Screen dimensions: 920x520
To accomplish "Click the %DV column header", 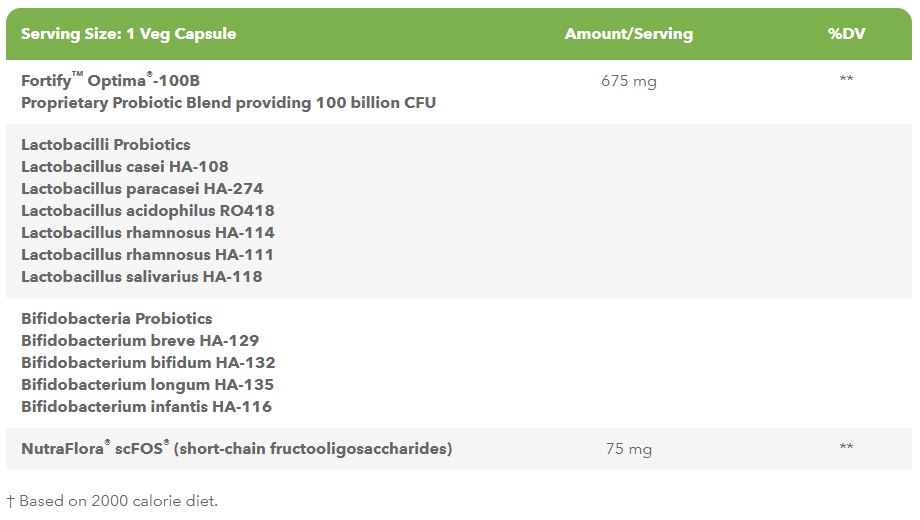I will (x=846, y=34).
